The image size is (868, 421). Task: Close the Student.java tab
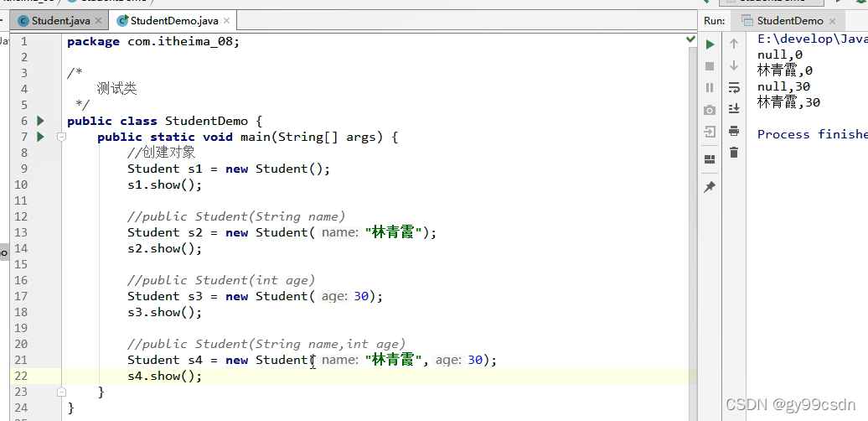99,21
